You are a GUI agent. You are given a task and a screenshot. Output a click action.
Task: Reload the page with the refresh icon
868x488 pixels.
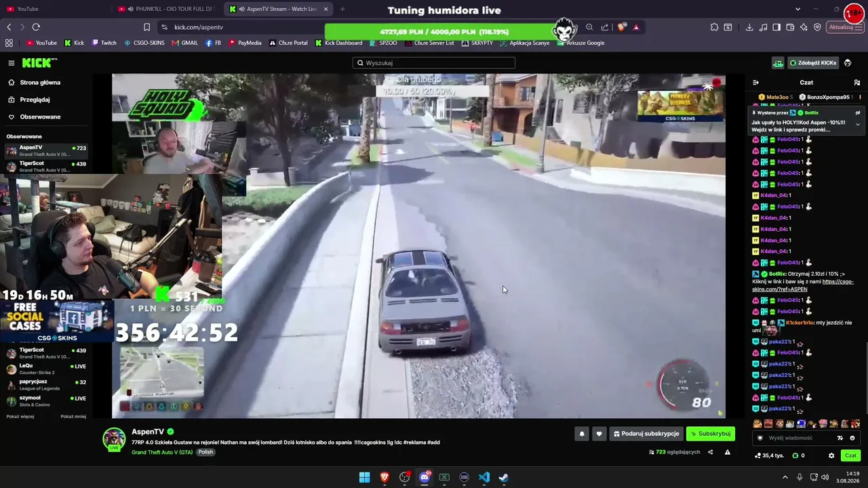pos(36,27)
